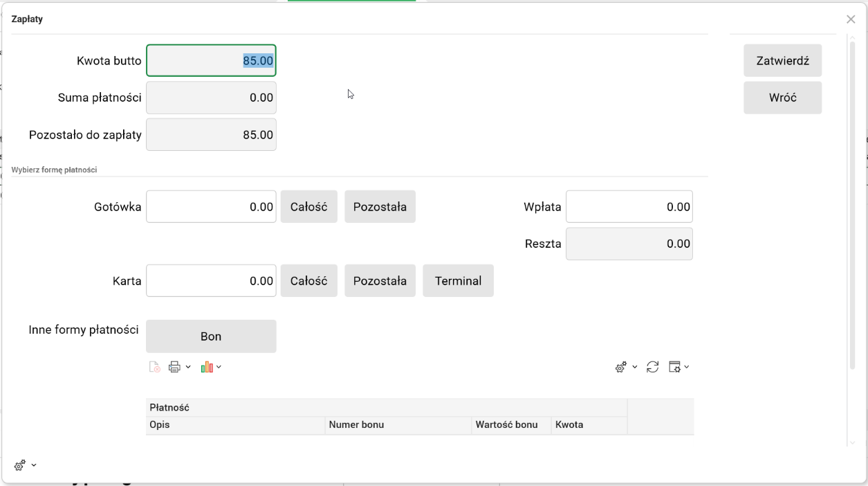The width and height of the screenshot is (868, 486).
Task: Expand the arrow beside the bar chart icon
Action: tap(219, 367)
